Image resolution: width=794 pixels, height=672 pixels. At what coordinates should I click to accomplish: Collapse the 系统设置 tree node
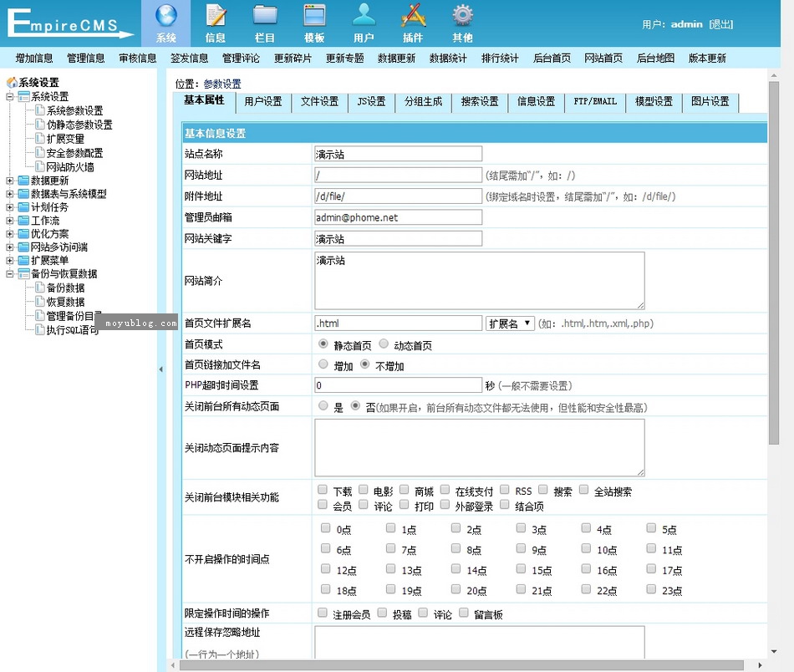coord(10,96)
